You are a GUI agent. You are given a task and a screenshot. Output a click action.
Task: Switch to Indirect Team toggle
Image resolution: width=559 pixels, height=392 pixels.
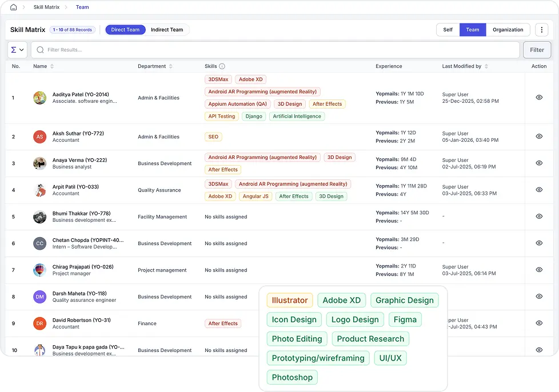(x=167, y=30)
